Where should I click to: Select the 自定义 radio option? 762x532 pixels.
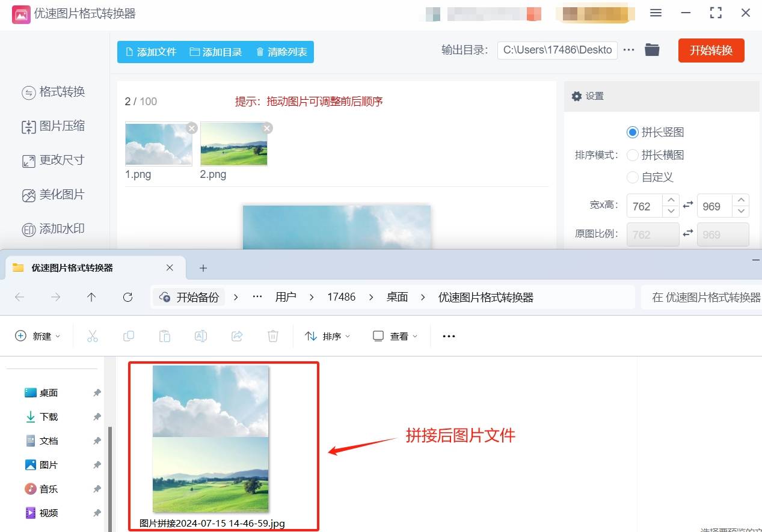(633, 177)
